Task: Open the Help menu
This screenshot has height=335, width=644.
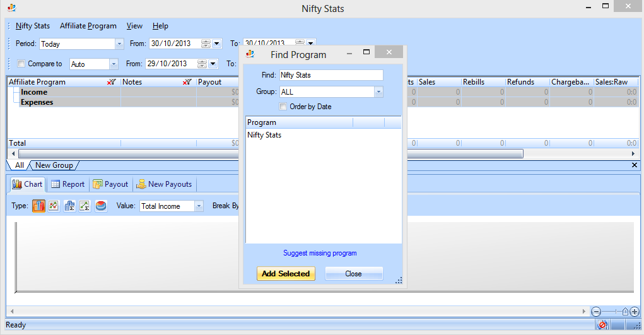Action: pos(160,26)
